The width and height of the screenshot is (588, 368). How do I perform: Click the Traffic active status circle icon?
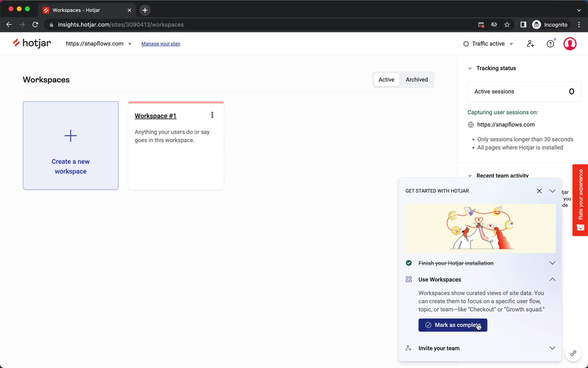[x=466, y=44]
